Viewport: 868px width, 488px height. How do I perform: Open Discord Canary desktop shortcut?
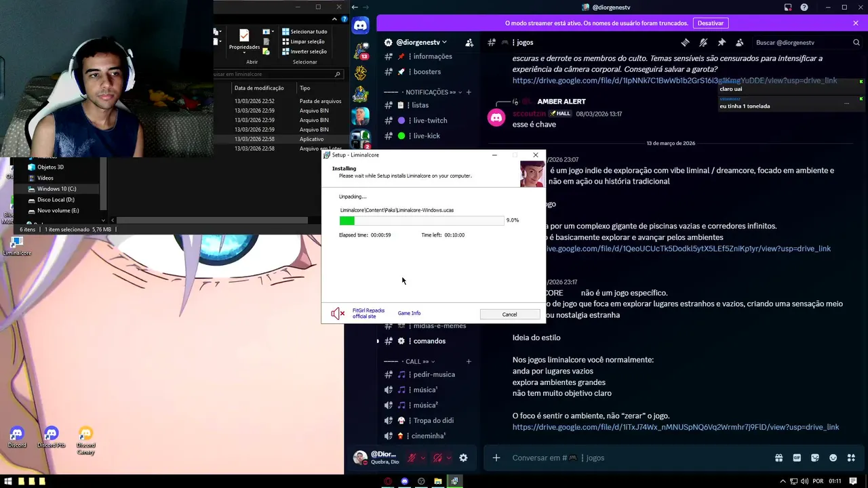tap(85, 440)
